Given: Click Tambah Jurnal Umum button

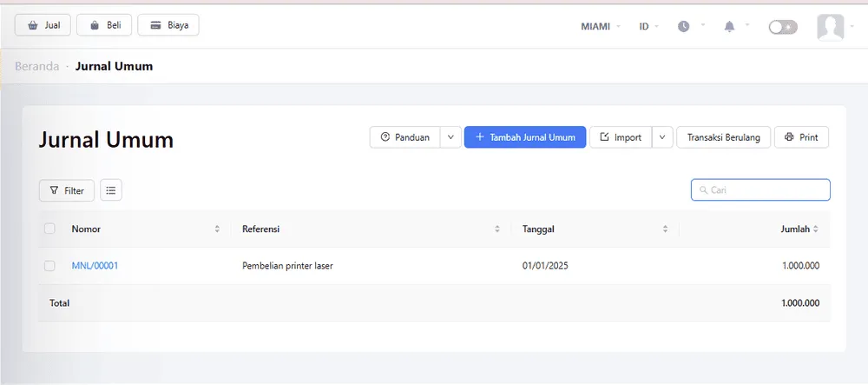Looking at the screenshot, I should [525, 137].
